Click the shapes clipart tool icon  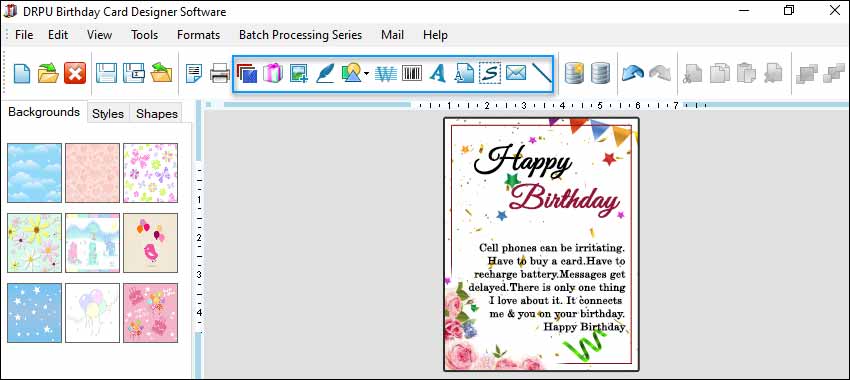click(x=352, y=73)
